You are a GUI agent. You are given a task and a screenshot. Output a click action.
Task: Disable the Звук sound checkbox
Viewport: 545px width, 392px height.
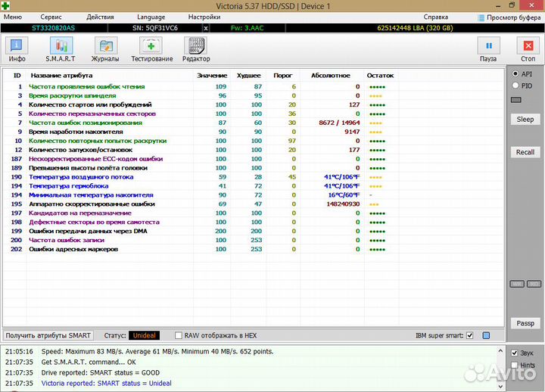[x=515, y=353]
